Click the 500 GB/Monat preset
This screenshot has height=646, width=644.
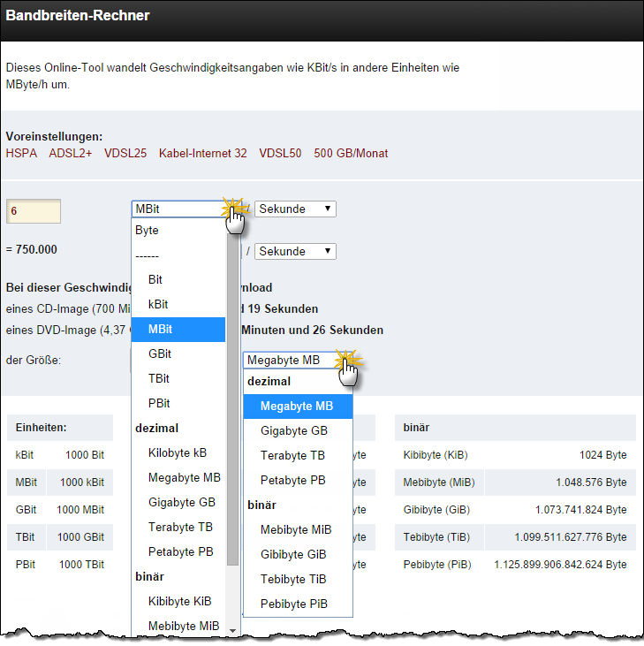click(351, 153)
